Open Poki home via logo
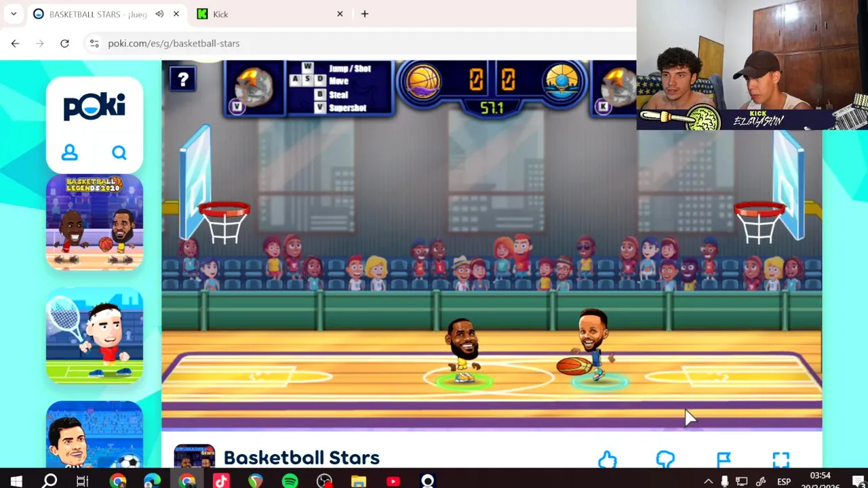The width and height of the screenshot is (868, 488). coord(94,106)
